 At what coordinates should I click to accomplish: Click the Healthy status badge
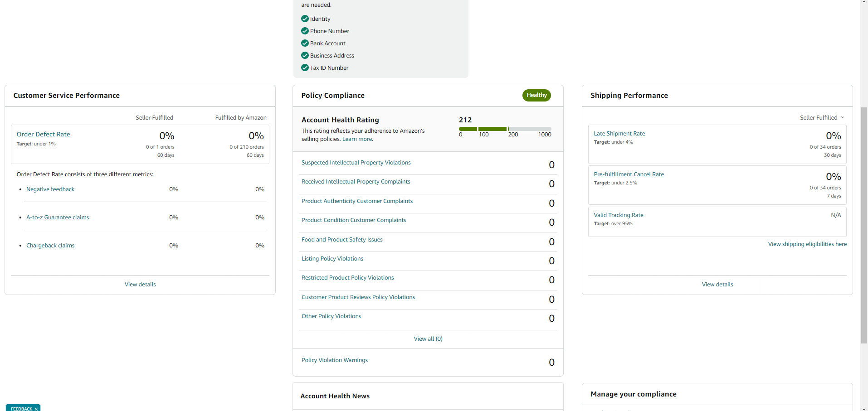[x=536, y=95]
